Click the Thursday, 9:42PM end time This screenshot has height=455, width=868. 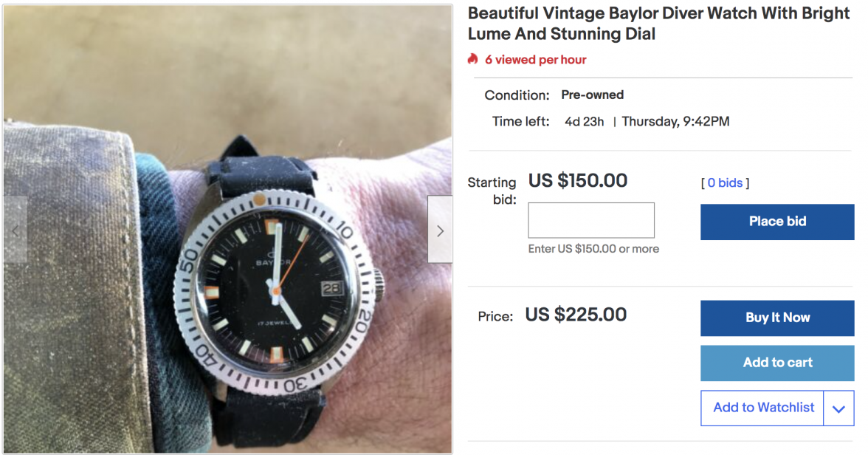click(x=675, y=121)
